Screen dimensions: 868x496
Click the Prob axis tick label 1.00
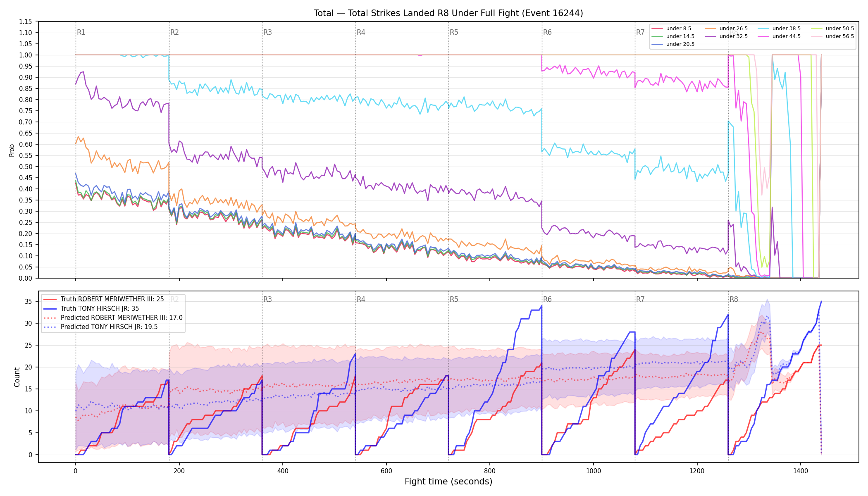pyautogui.click(x=26, y=55)
